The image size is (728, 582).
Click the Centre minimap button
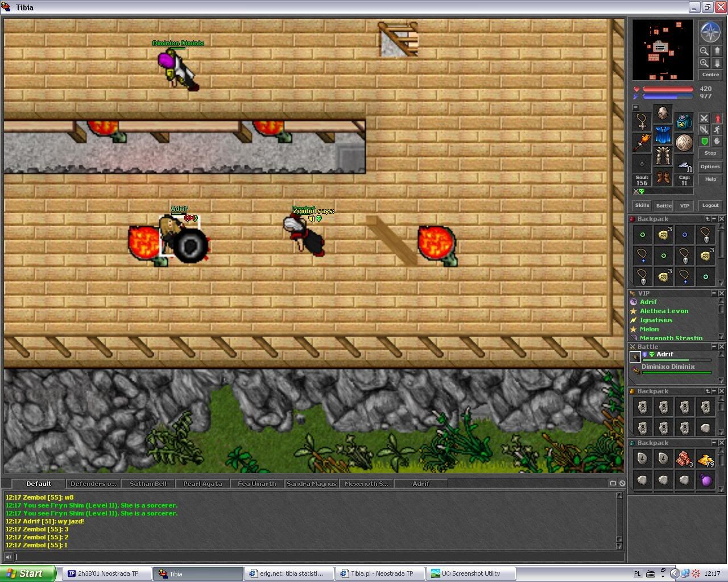710,75
